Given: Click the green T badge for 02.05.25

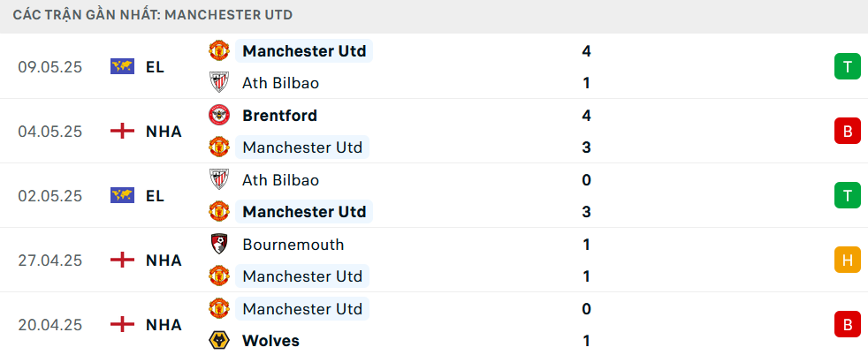Looking at the screenshot, I should point(848,196).
